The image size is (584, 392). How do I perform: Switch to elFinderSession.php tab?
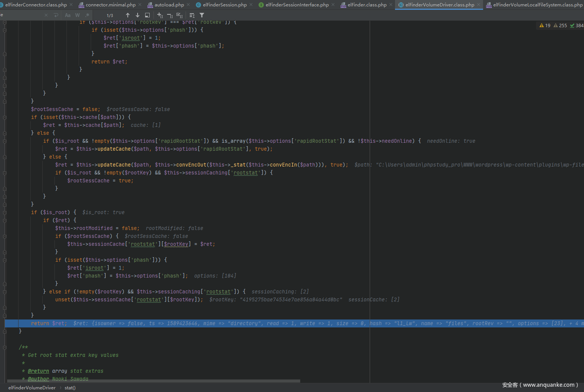[225, 5]
